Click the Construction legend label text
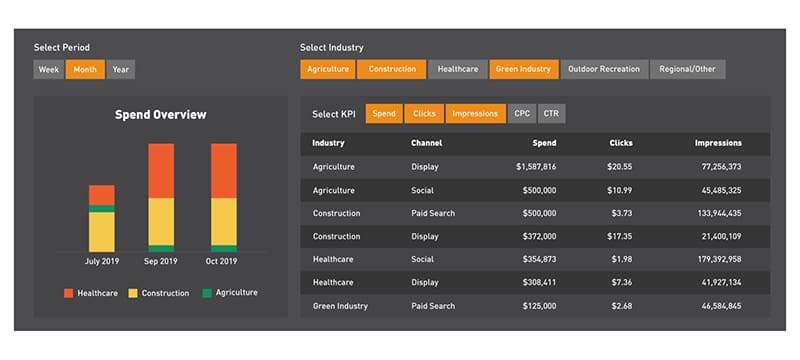The image size is (800, 360). tap(165, 293)
